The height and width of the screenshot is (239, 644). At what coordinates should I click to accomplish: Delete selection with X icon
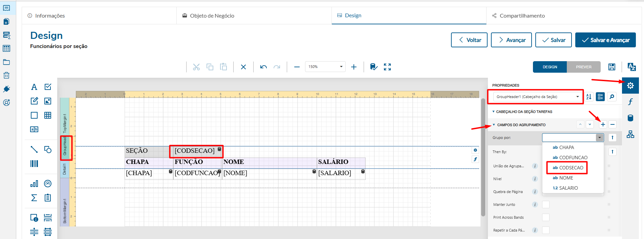243,67
